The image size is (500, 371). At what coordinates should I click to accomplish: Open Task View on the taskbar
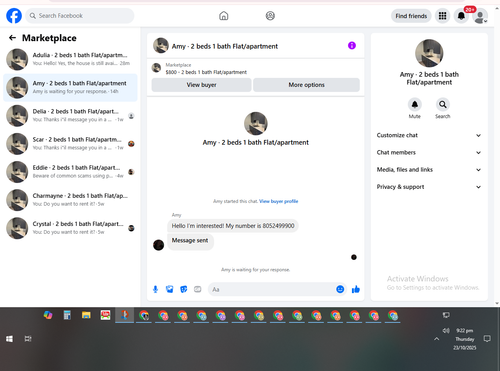pos(28,339)
